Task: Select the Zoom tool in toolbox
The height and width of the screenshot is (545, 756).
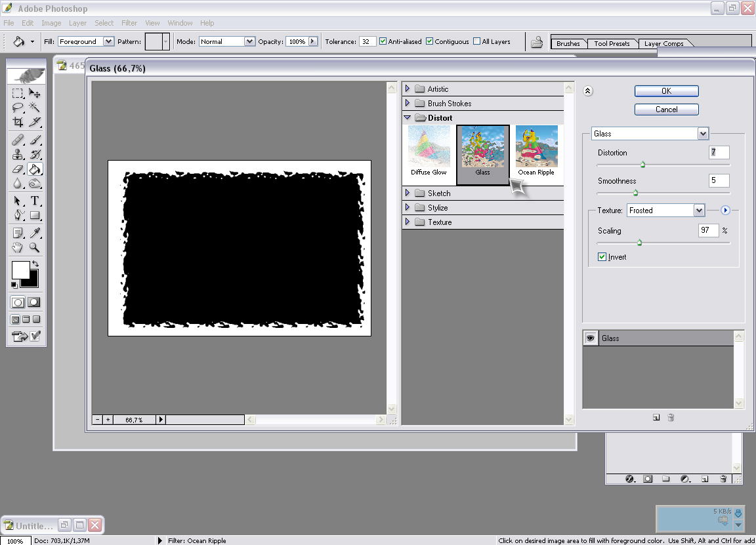Action: click(x=35, y=248)
